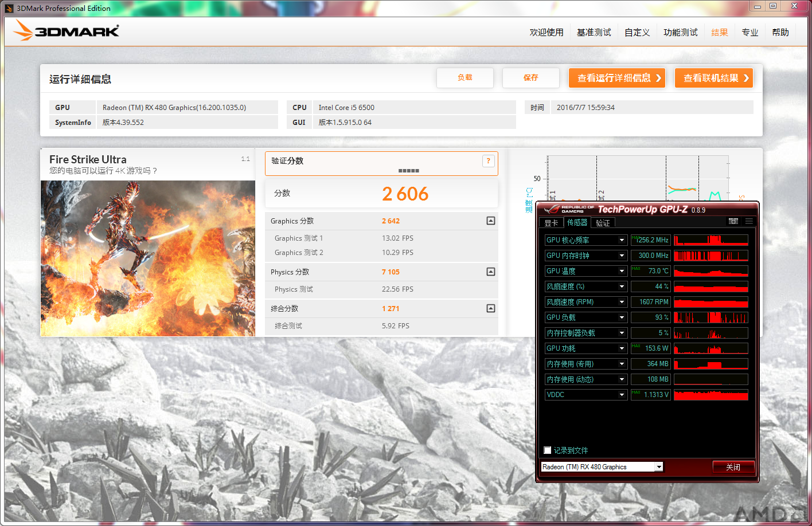Open GPU-Z hamburger menu icon
Viewport: 812px width, 526px height.
(748, 221)
